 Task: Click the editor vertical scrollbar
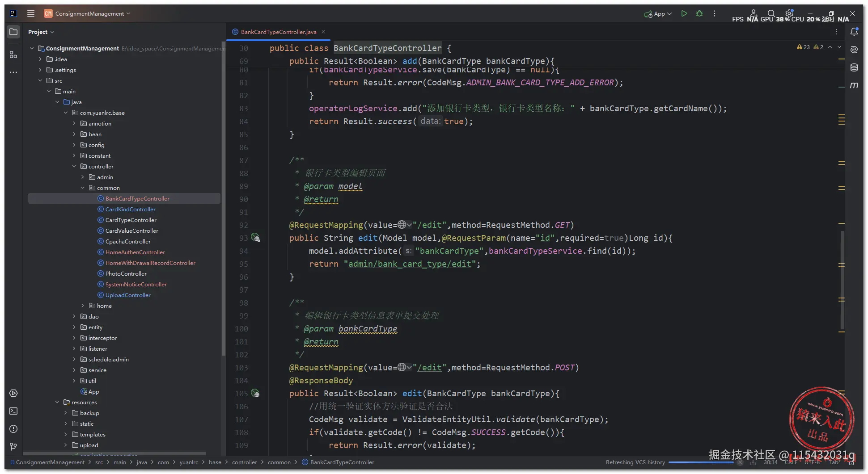tap(843, 280)
